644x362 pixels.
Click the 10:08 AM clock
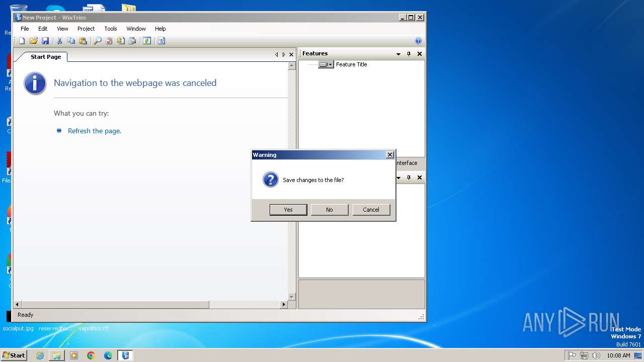click(618, 355)
